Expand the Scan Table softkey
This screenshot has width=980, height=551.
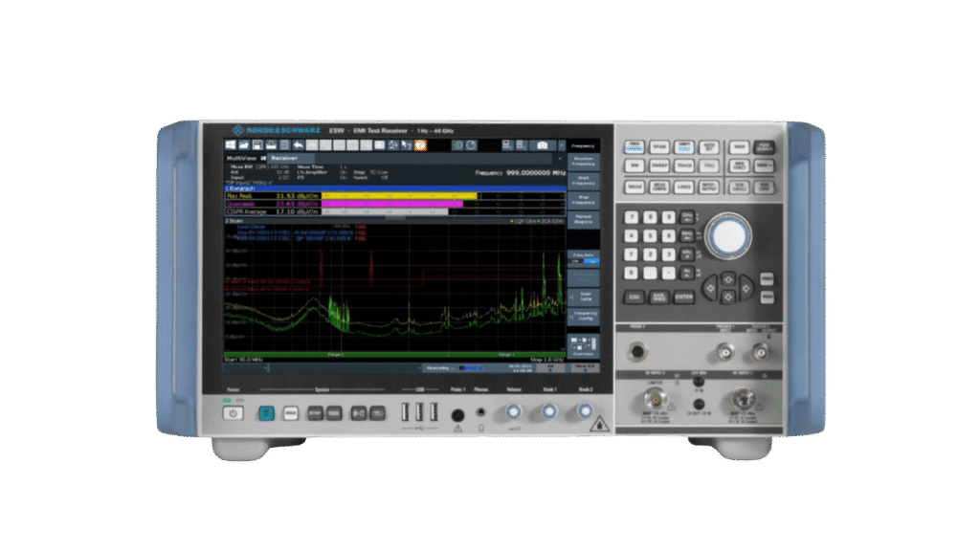pyautogui.click(x=584, y=297)
